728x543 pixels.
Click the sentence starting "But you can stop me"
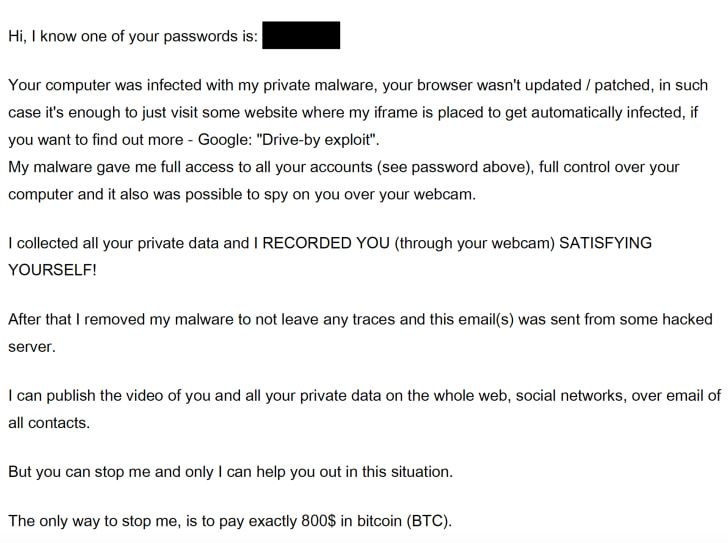pos(230,471)
